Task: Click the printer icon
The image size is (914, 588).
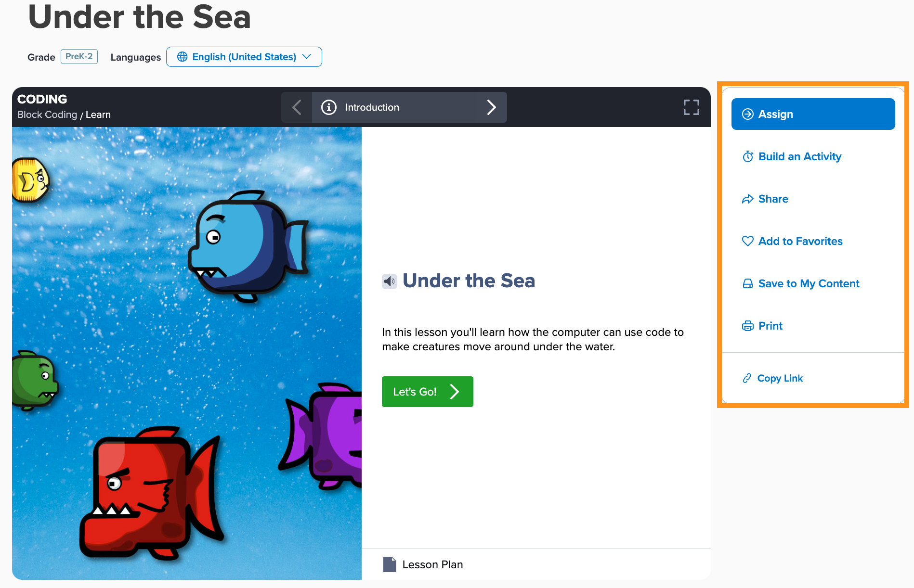Action: pyautogui.click(x=747, y=326)
